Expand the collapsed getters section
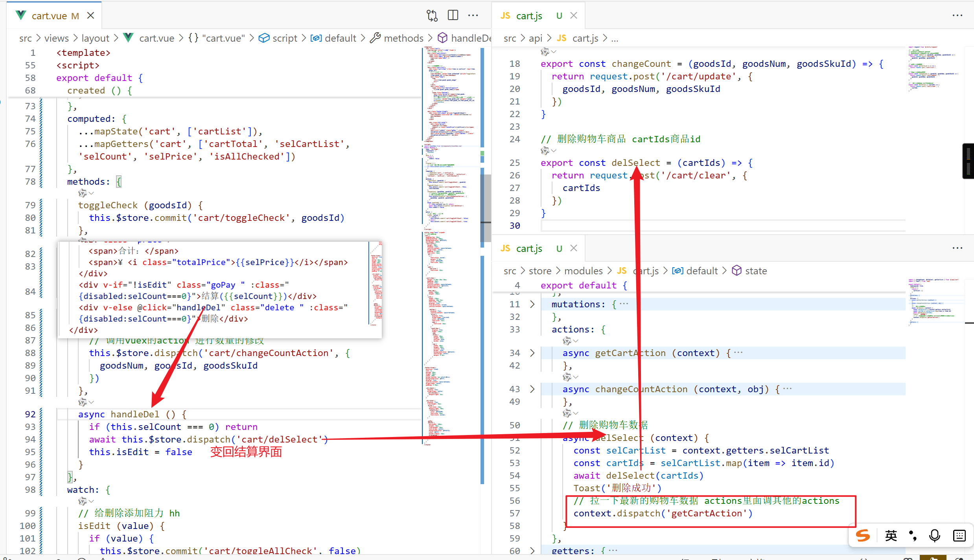 (x=532, y=551)
